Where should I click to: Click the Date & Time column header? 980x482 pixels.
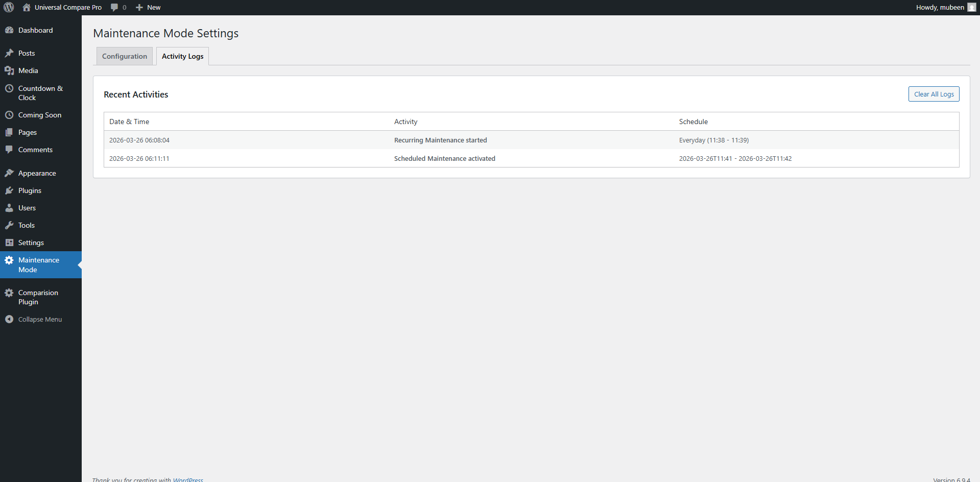129,122
